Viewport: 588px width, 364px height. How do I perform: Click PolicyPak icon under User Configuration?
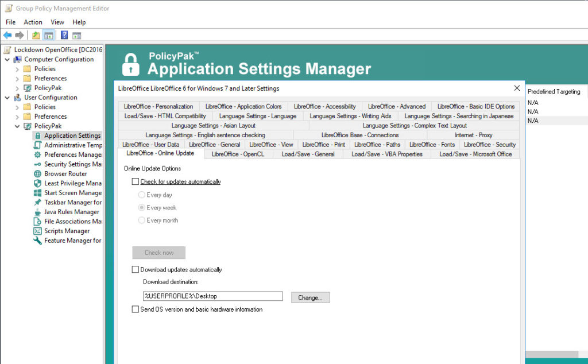[28, 126]
